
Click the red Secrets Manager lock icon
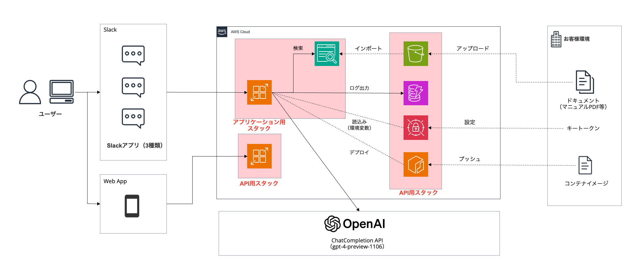[x=416, y=128]
